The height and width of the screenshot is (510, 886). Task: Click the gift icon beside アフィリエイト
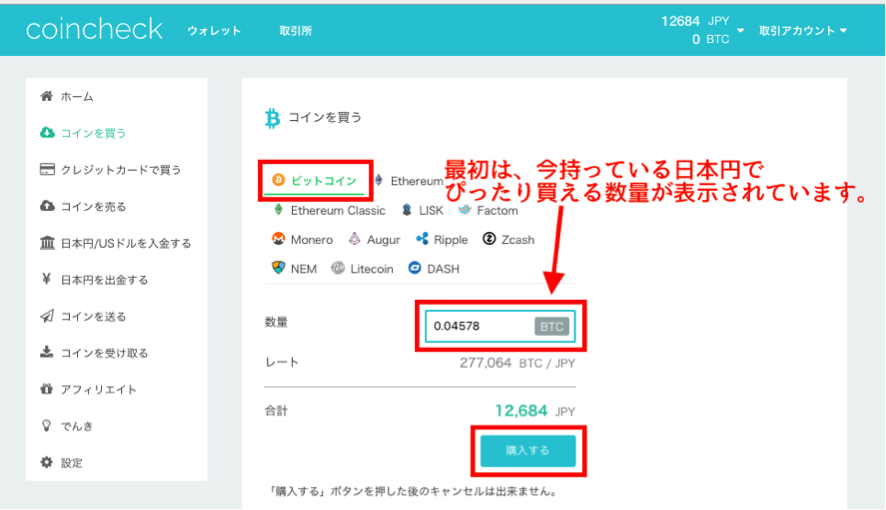pyautogui.click(x=47, y=389)
